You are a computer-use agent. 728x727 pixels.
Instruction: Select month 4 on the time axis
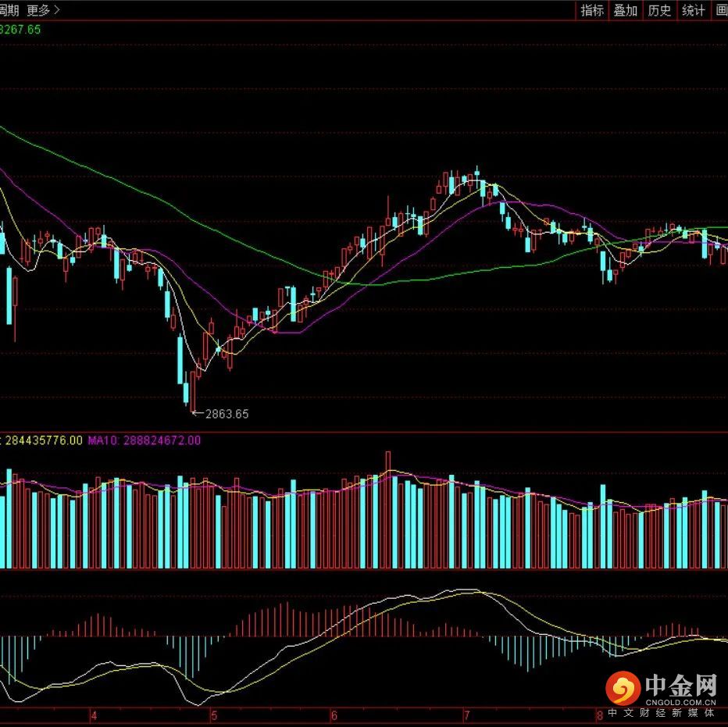94,715
